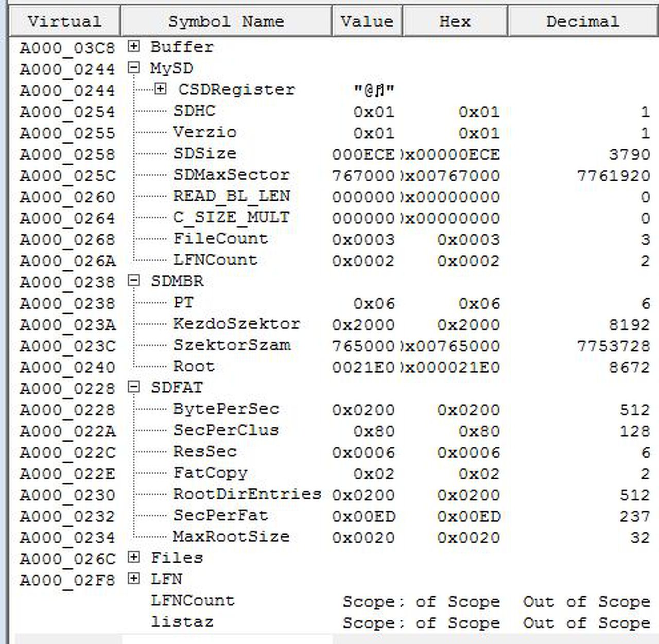This screenshot has height=644, width=659.
Task: Collapse the MySD structure node
Action: tap(134, 67)
